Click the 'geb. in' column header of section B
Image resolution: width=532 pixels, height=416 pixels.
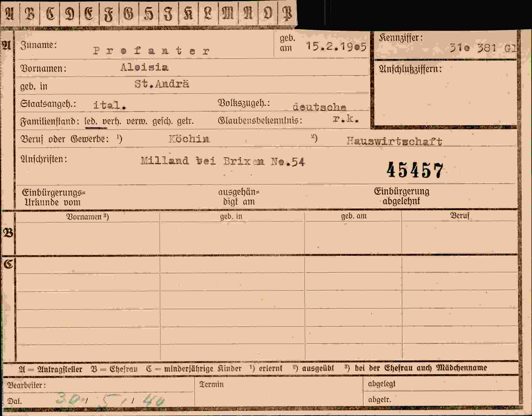231,216
